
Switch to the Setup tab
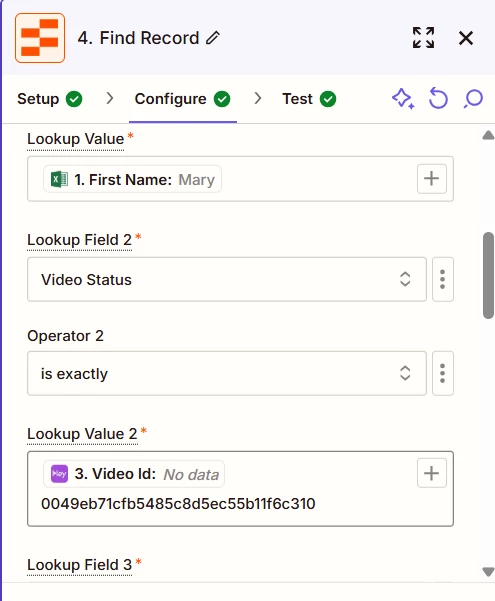click(49, 99)
